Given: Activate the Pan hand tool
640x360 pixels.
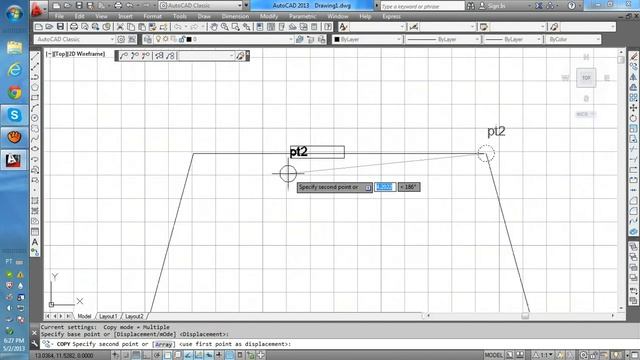Looking at the screenshot, I should (214, 27).
